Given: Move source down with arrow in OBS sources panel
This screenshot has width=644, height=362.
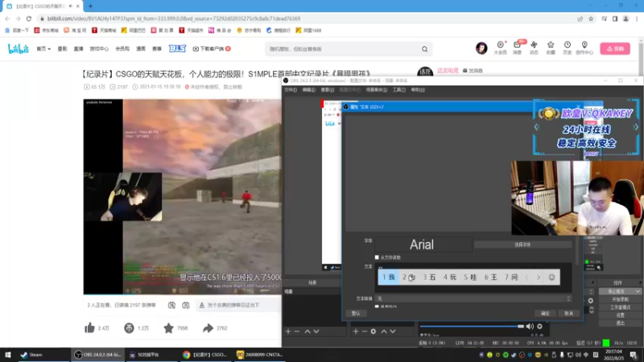Looking at the screenshot, I should click(393, 331).
